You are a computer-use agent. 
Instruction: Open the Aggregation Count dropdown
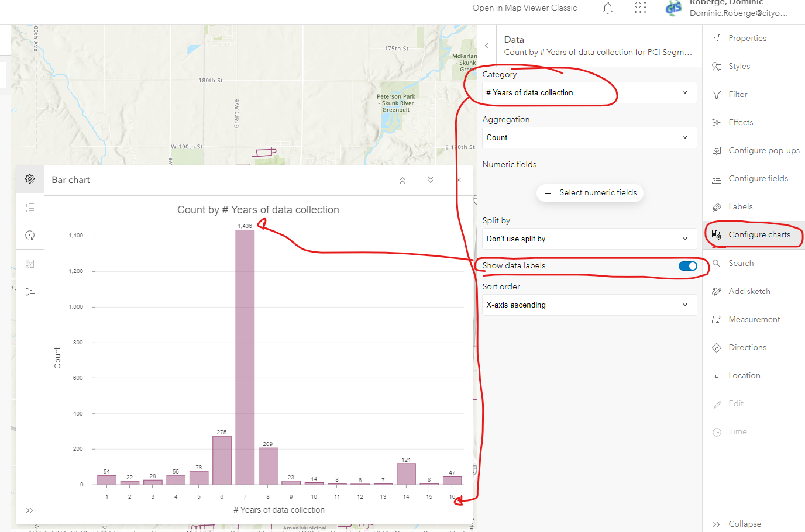coord(589,138)
